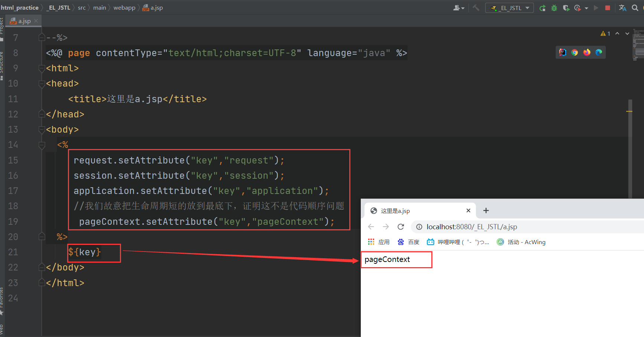The image size is (644, 337).
Task: Click the green Rerun server icon
Action: [x=542, y=8]
